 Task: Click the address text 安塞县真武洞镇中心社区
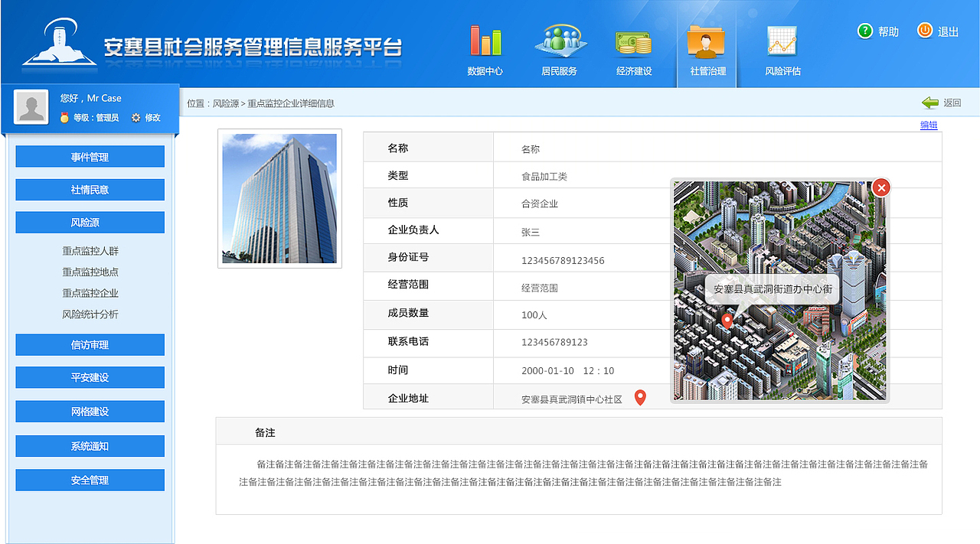[x=572, y=399]
